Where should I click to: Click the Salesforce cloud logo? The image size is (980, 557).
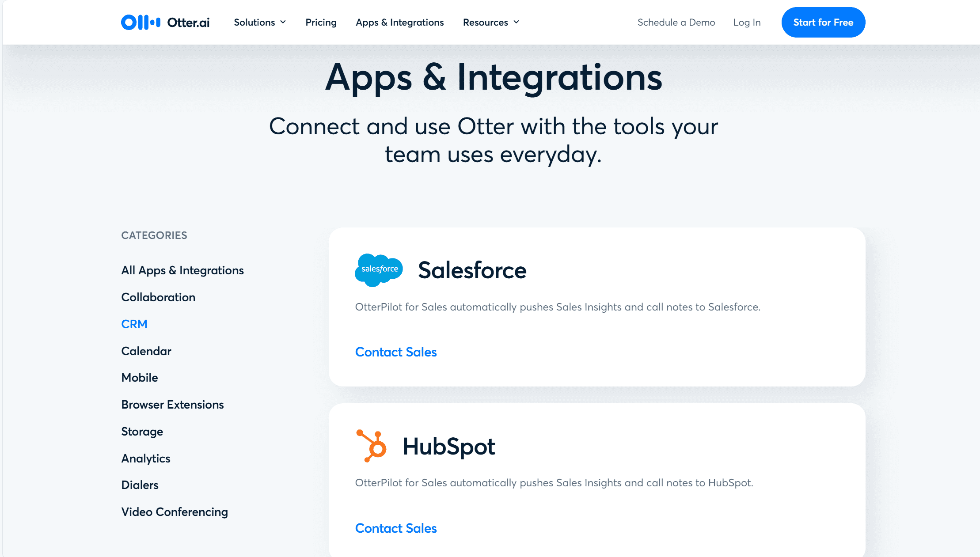(379, 269)
